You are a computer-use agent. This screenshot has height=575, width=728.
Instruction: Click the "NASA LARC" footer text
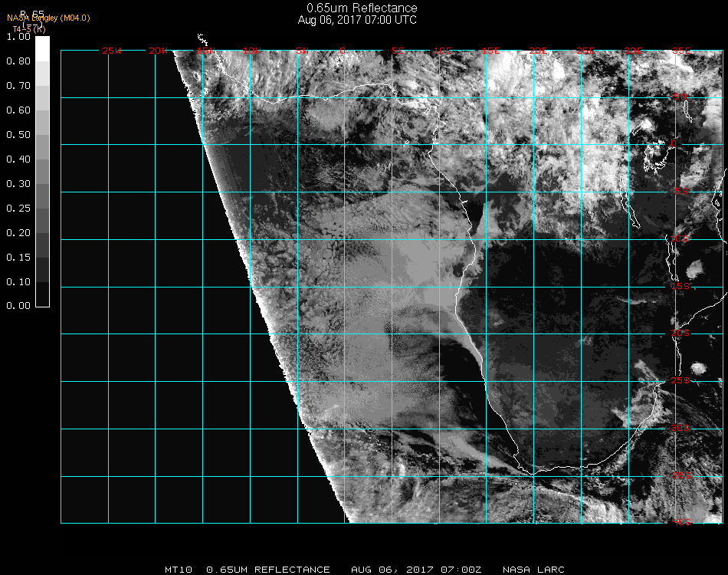point(533,570)
